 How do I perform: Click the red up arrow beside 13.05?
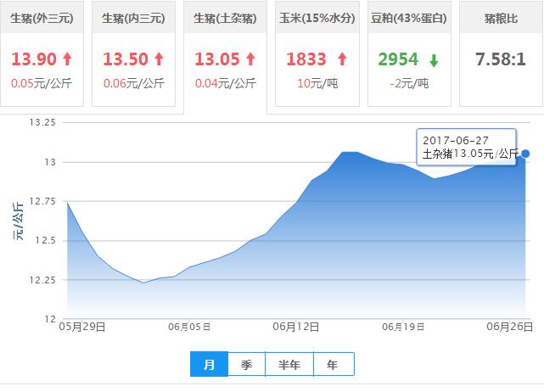[x=250, y=59]
